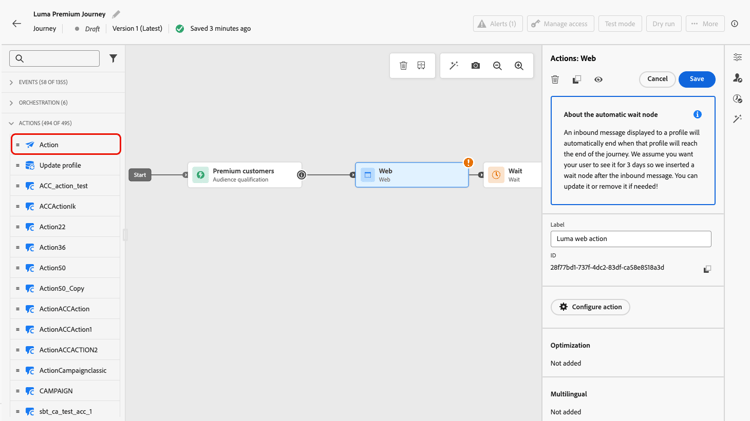Go back using the left arrow

[x=17, y=23]
